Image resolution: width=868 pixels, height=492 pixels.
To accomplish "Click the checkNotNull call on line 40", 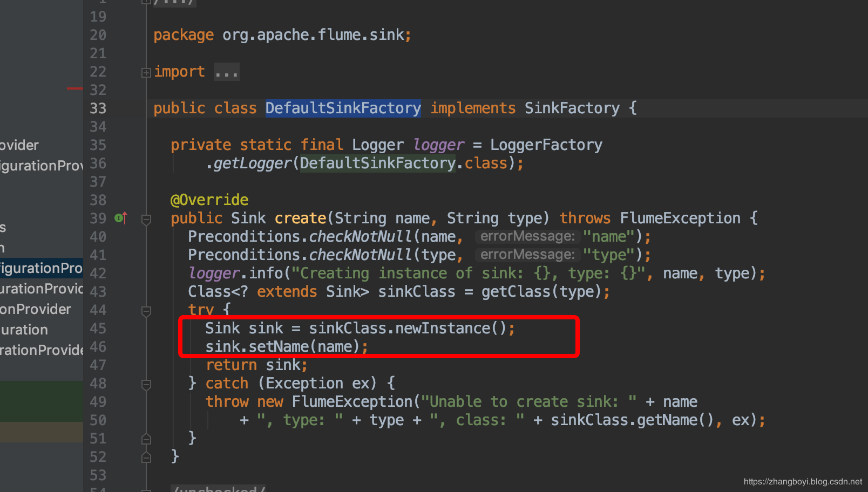I will tap(361, 236).
